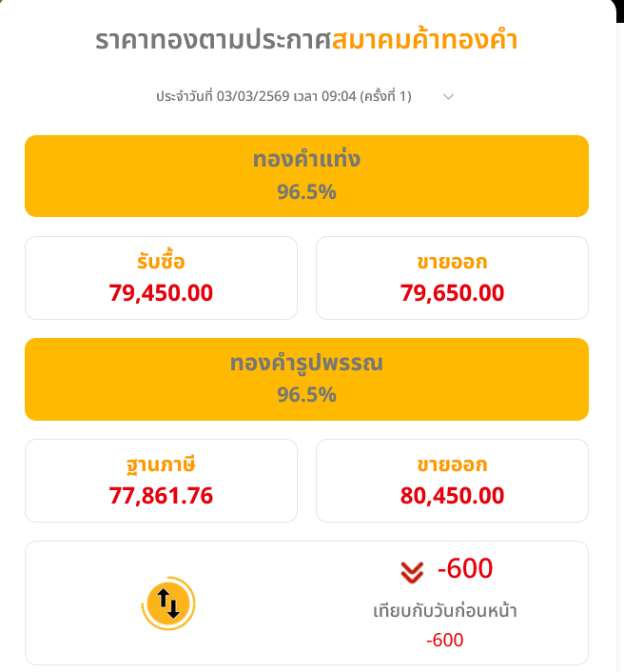Click the circular up-down arrows swap icon
This screenshot has height=672, width=624.
click(167, 603)
